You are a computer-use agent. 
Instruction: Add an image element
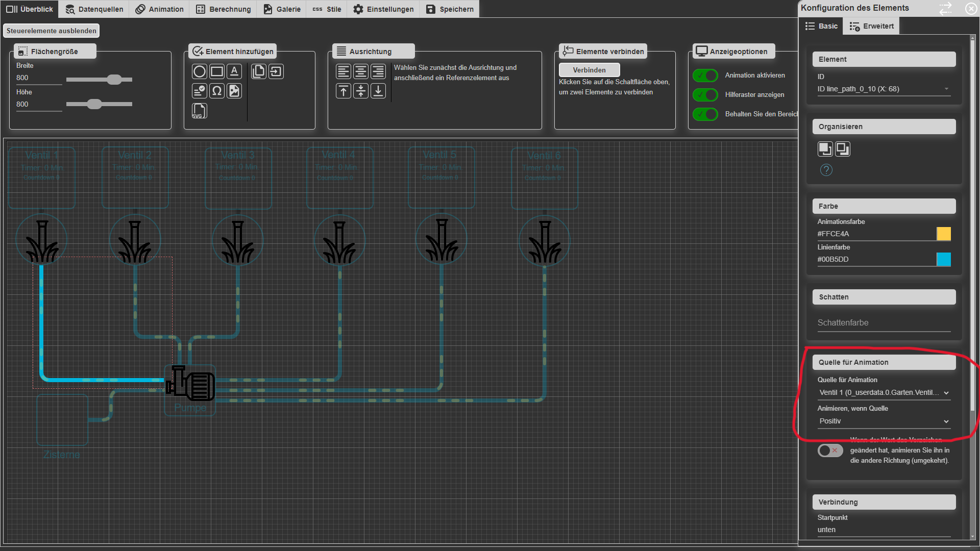[x=234, y=91]
